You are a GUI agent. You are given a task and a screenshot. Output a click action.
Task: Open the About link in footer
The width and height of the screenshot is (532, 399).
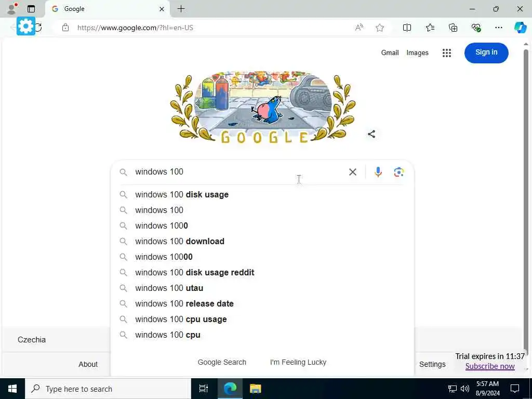click(88, 364)
